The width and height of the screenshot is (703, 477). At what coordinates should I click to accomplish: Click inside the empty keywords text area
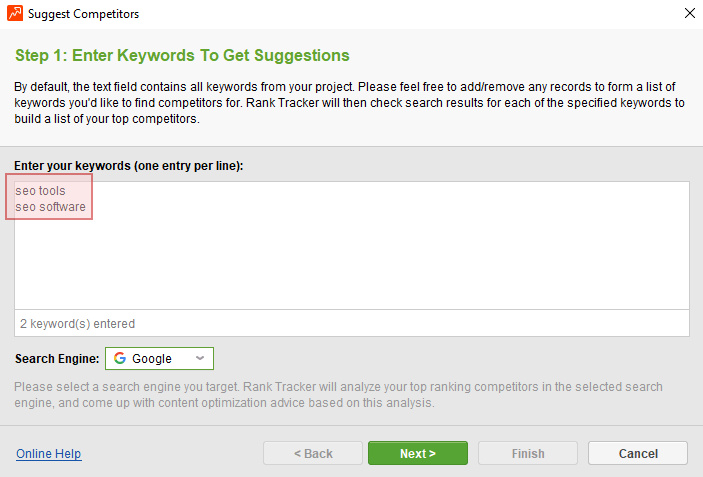tap(352, 260)
